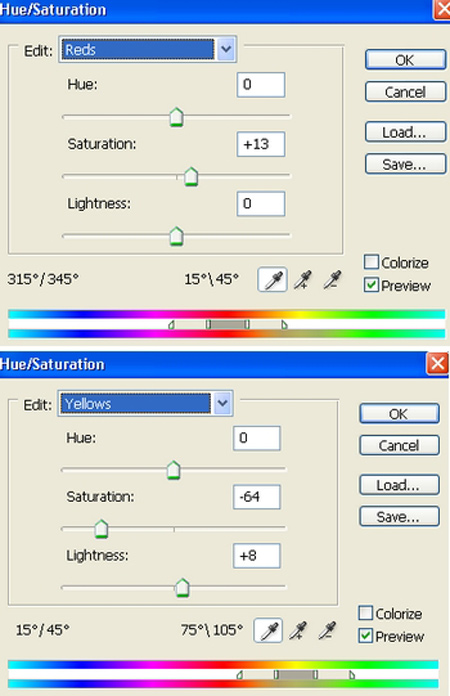Click Cancel in the Reds dialog

click(405, 92)
